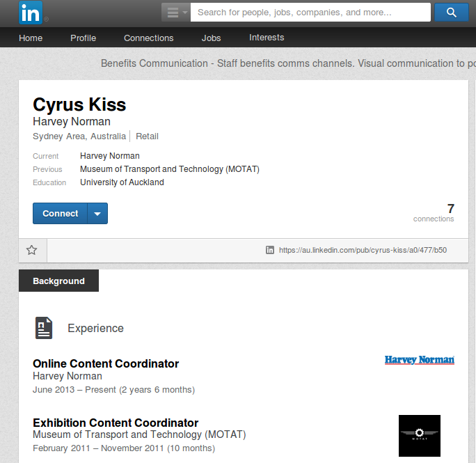
Task: Open the MOTAT company logo thumbnail
Action: 419,436
